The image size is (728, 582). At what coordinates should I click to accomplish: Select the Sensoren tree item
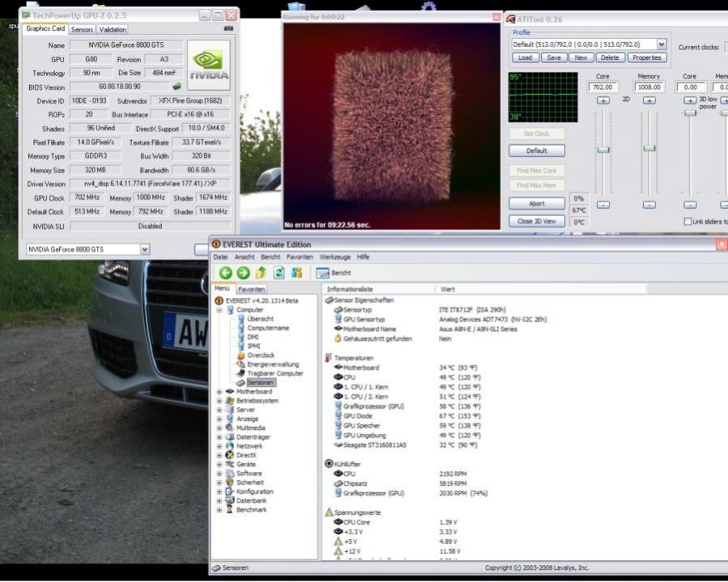tap(260, 382)
